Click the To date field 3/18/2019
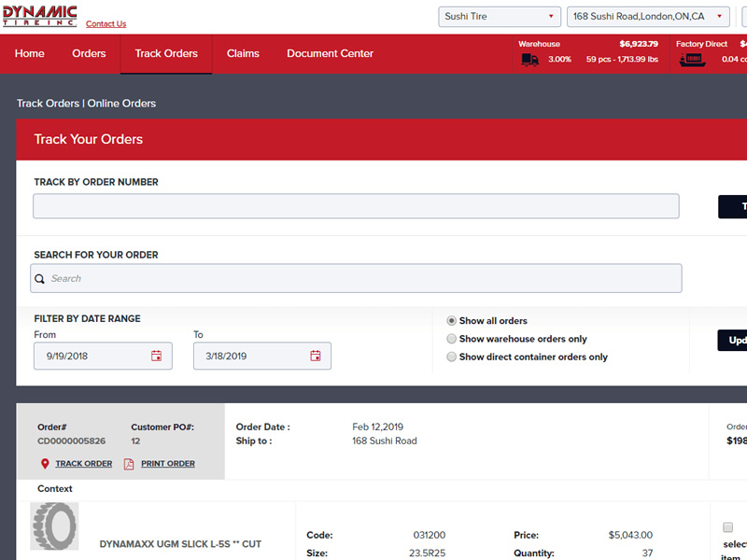 [x=262, y=356]
